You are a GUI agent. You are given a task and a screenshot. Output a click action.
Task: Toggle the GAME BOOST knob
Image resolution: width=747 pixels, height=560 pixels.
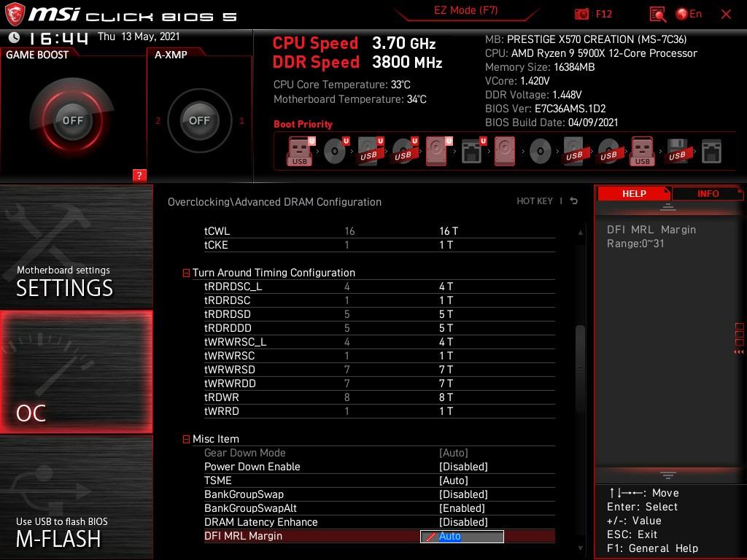click(72, 120)
